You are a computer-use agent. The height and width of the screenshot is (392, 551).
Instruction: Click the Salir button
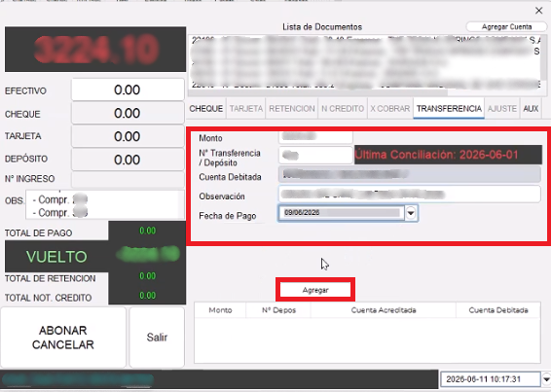click(x=157, y=338)
